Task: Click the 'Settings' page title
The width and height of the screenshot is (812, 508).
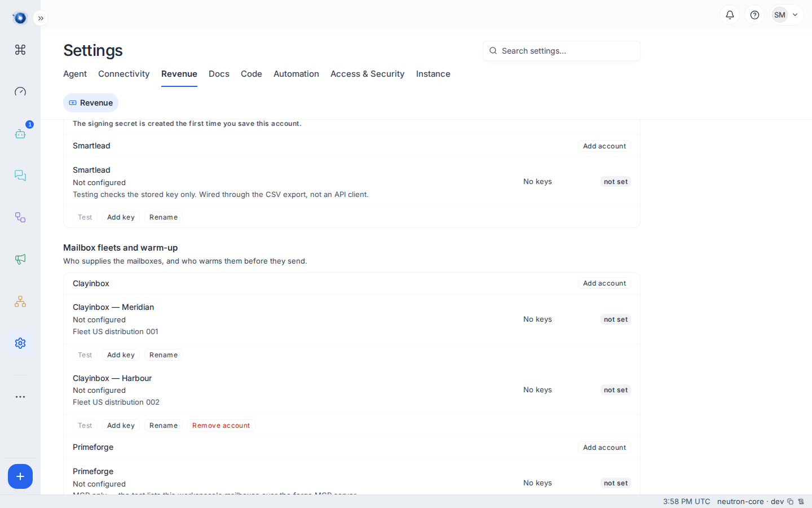Action: click(x=93, y=50)
